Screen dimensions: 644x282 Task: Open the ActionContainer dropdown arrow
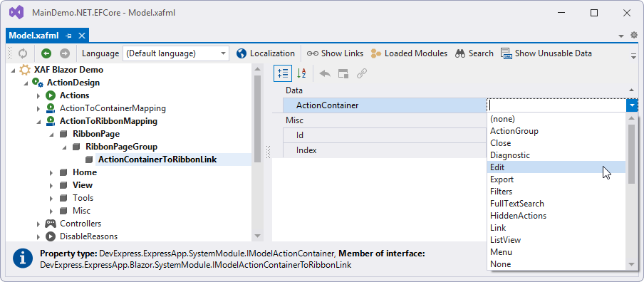coord(632,106)
